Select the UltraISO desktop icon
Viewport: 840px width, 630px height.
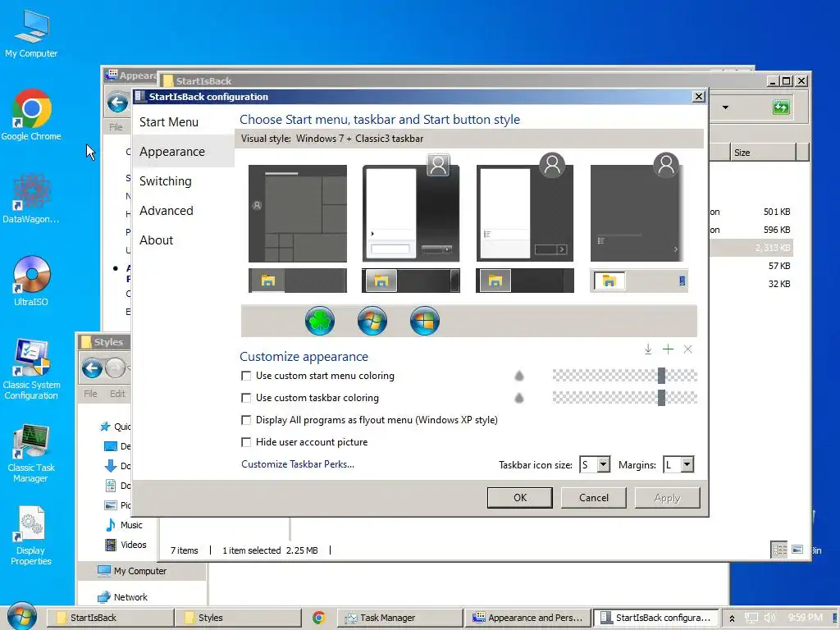pyautogui.click(x=31, y=281)
